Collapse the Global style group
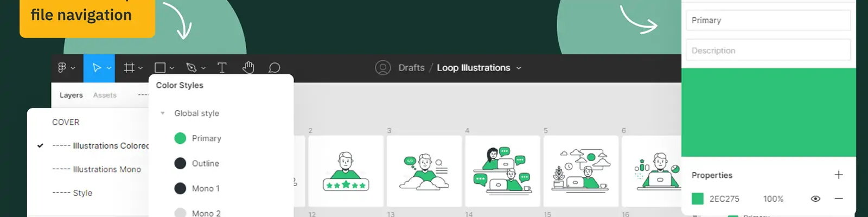Screen dimensions: 868x217 point(162,113)
